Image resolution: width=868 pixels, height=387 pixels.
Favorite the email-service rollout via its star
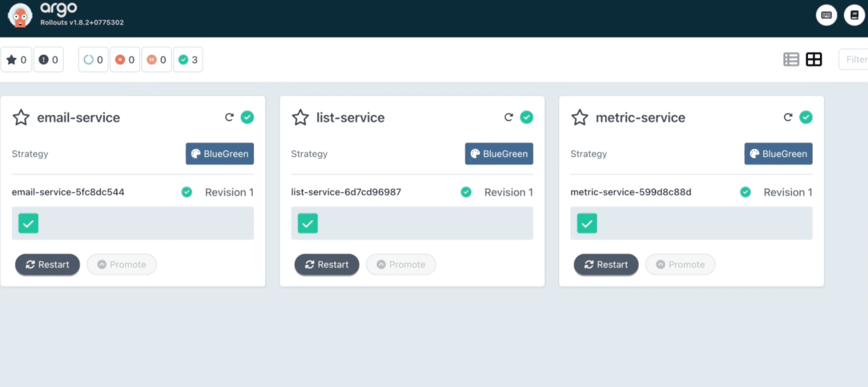tap(21, 118)
